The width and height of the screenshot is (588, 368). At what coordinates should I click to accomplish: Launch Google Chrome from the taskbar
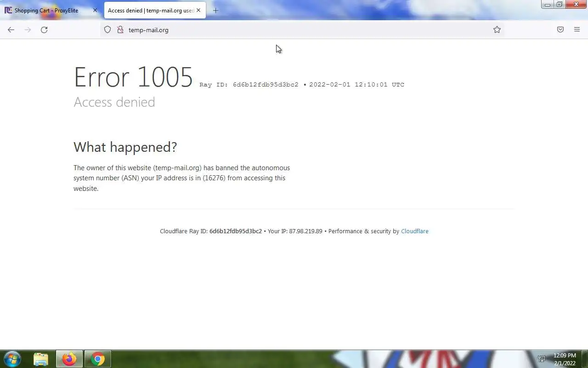point(97,359)
